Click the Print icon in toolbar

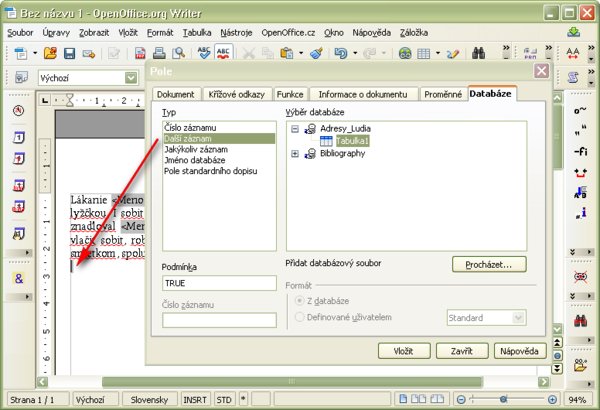[159, 53]
